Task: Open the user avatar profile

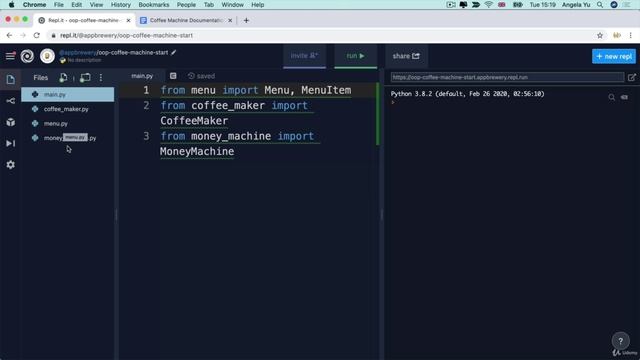Action: [47, 56]
